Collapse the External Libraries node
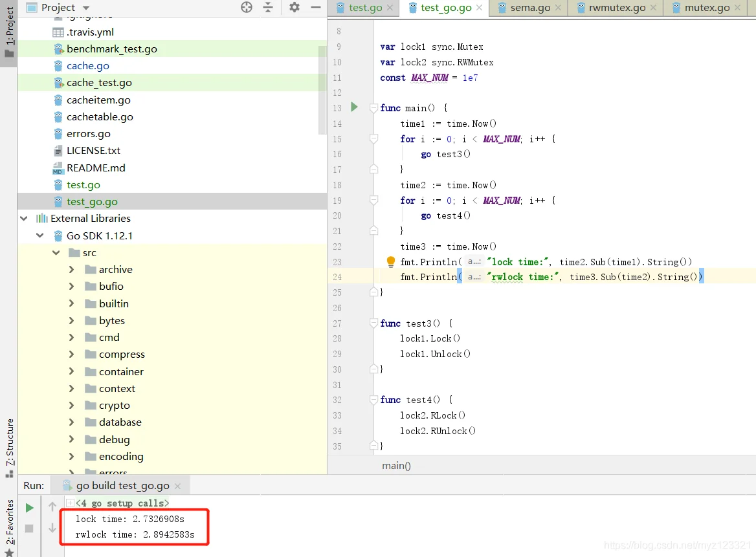The height and width of the screenshot is (557, 756). tap(23, 218)
